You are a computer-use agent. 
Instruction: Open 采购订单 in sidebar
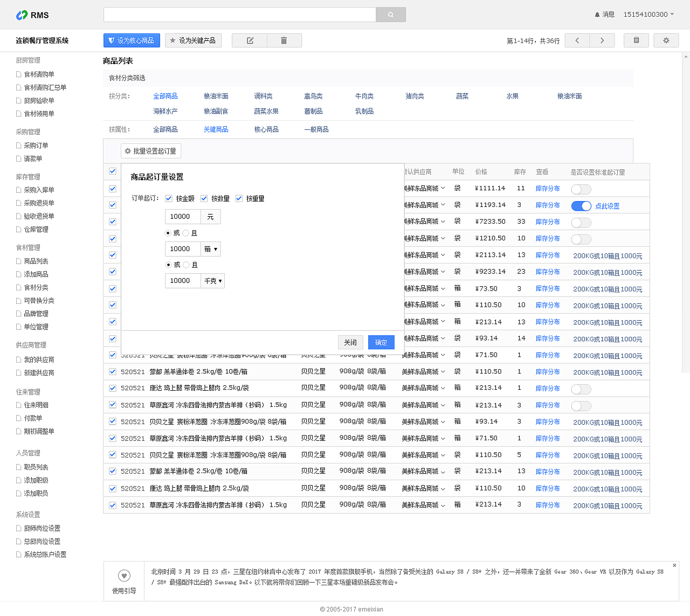pos(36,146)
